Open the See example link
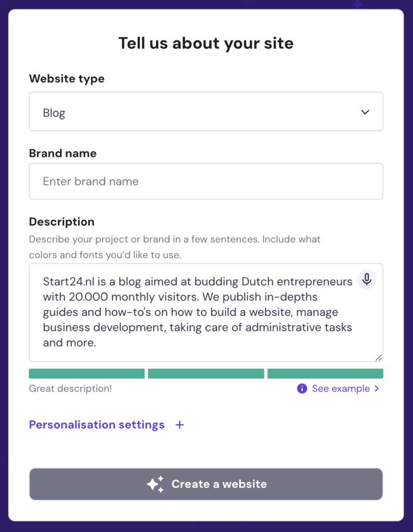 pyautogui.click(x=341, y=389)
